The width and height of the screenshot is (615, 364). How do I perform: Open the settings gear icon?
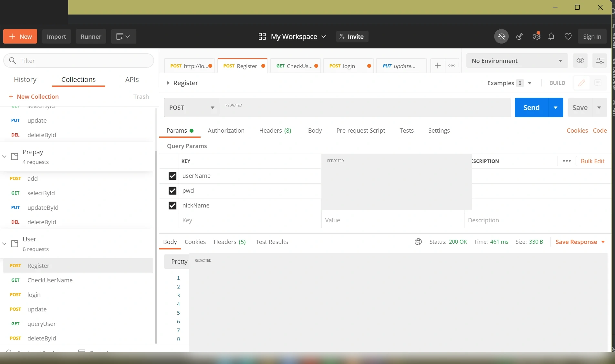point(537,36)
